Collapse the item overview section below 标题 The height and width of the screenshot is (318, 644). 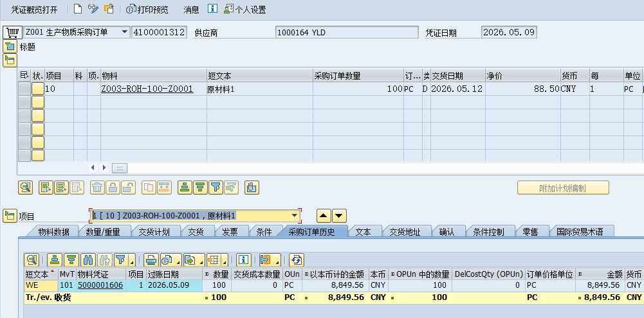pyautogui.click(x=10, y=60)
